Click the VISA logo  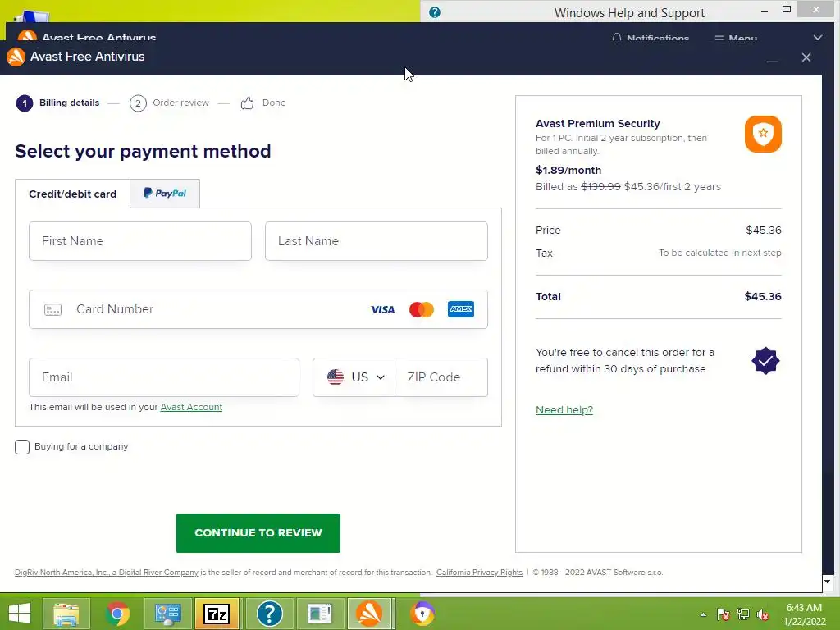point(382,309)
